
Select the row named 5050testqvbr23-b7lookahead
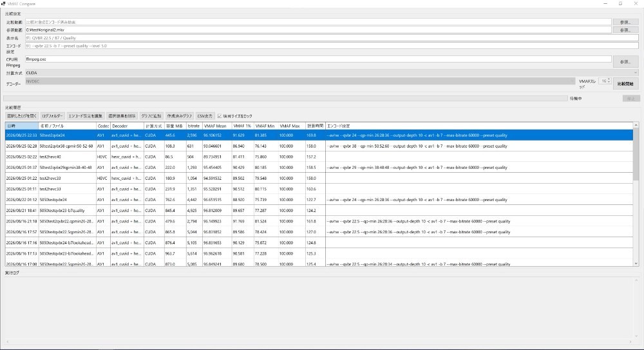coord(319,253)
